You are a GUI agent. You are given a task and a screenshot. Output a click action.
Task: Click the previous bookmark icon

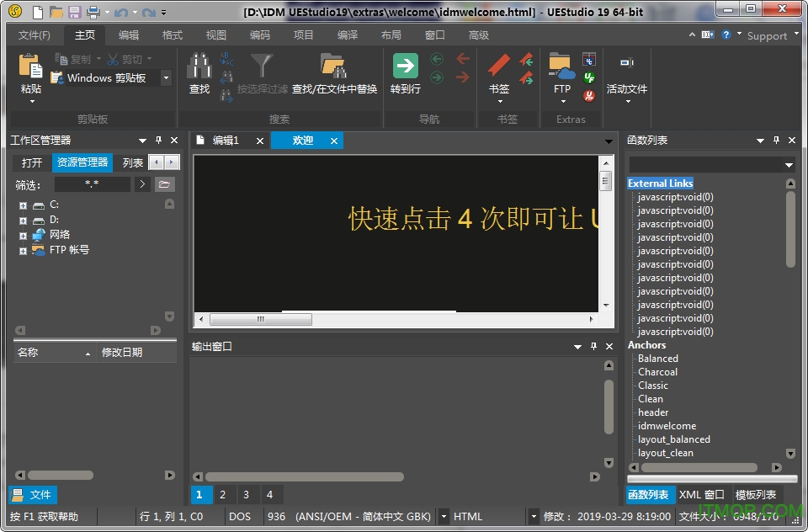(x=526, y=60)
